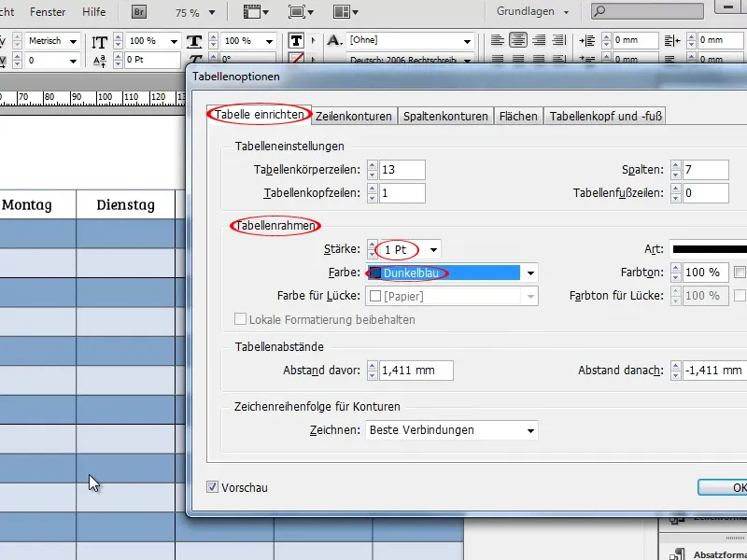Click the Tabellenkopfzeilen field showing 1
The height and width of the screenshot is (560, 747).
(402, 193)
